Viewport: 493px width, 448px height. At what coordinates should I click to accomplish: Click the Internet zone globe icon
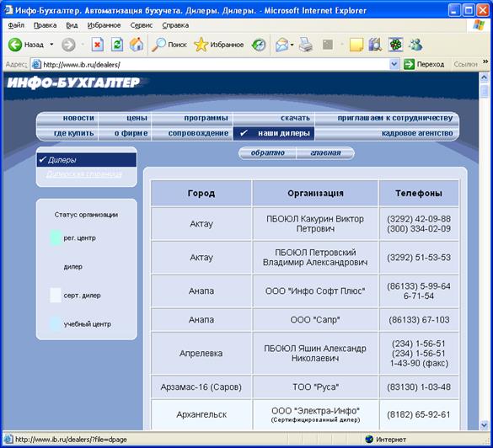coord(369,439)
